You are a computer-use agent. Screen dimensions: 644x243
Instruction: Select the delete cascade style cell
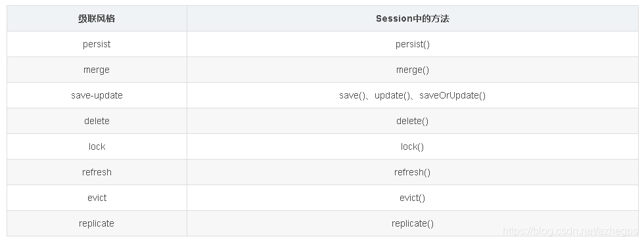(97, 121)
